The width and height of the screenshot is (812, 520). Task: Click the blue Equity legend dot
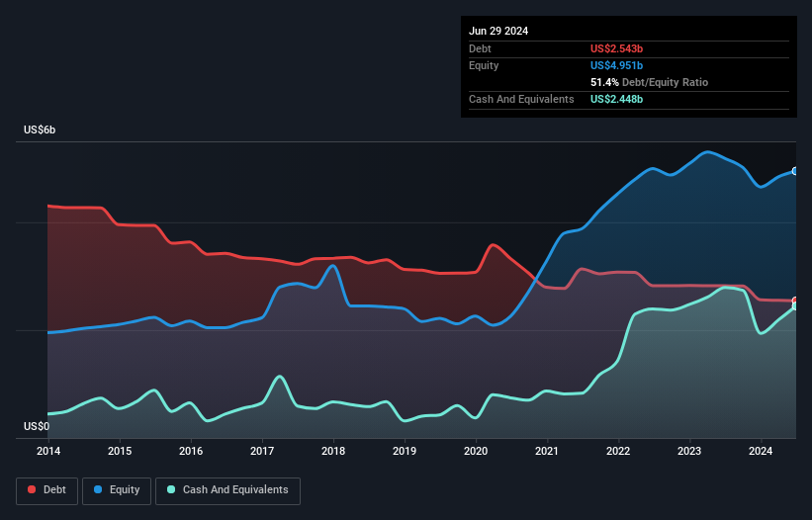[x=98, y=489]
